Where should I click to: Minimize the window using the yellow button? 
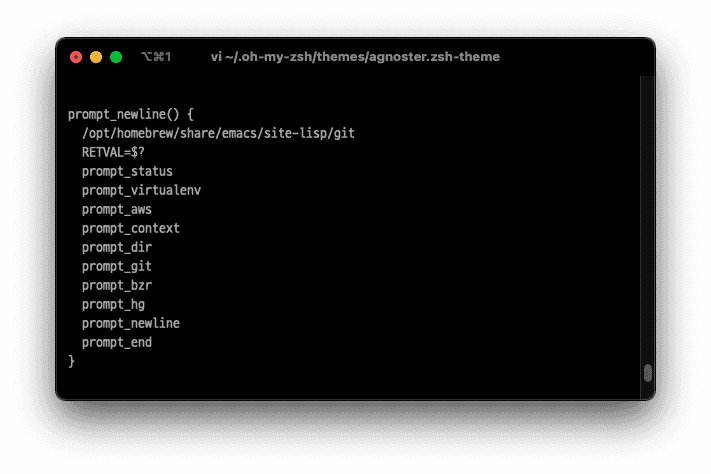[96, 57]
